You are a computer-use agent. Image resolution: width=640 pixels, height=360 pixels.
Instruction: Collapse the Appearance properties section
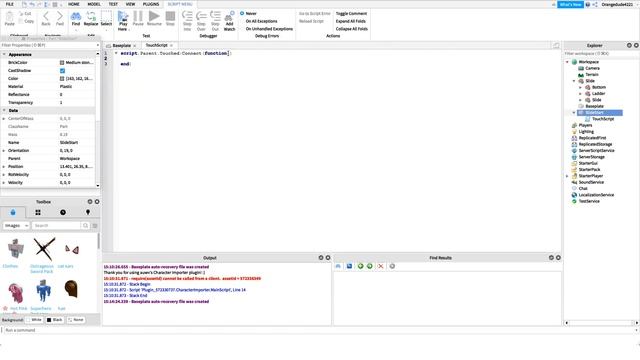[4, 54]
